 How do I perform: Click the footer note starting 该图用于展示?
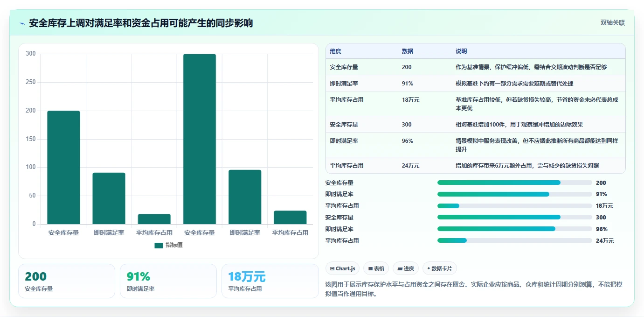pos(474,289)
